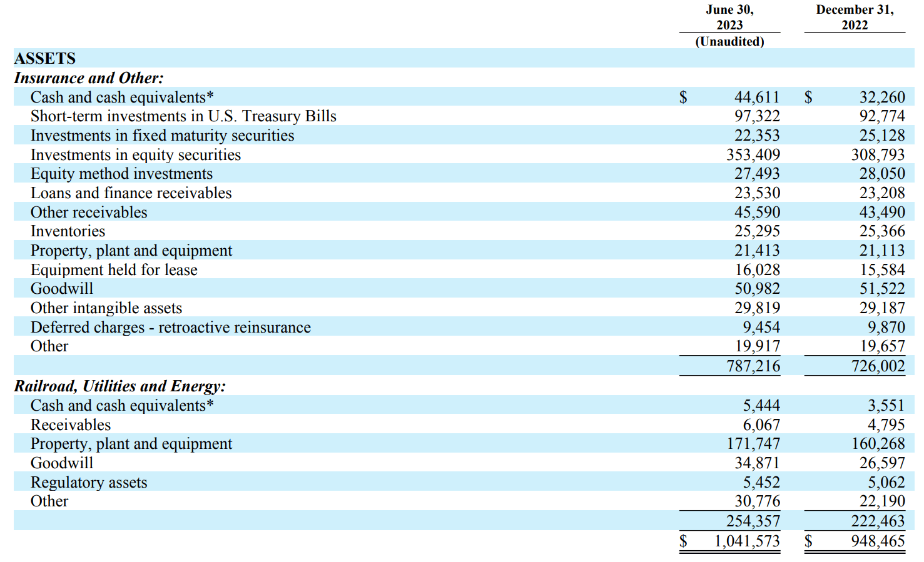
Task: Select the value 21,113
Action: tap(882, 251)
